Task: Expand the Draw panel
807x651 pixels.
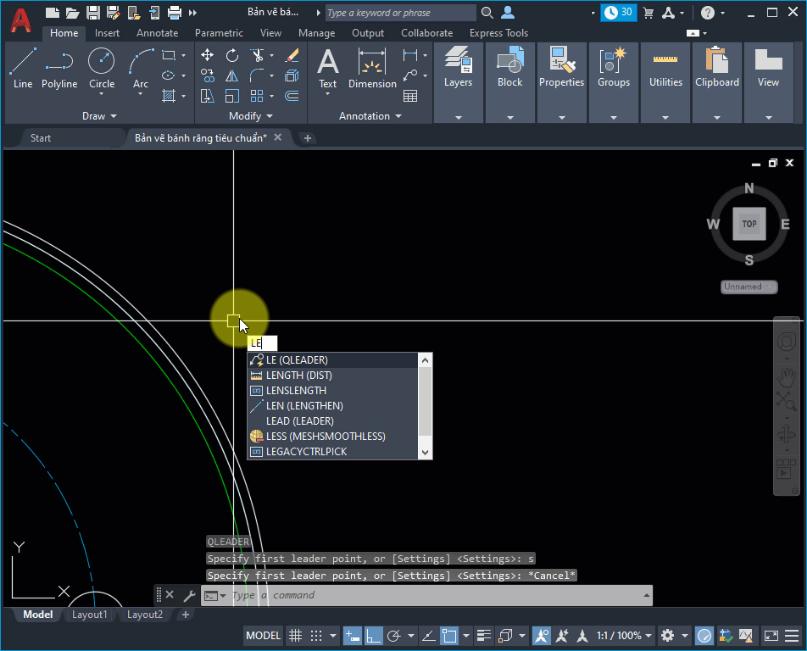Action: pos(98,115)
